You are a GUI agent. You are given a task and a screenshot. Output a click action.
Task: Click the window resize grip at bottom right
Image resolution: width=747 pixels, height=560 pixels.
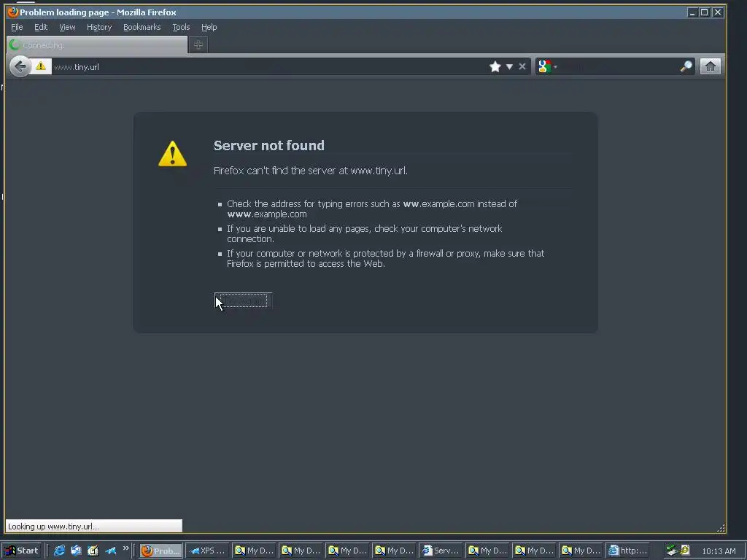point(721,528)
